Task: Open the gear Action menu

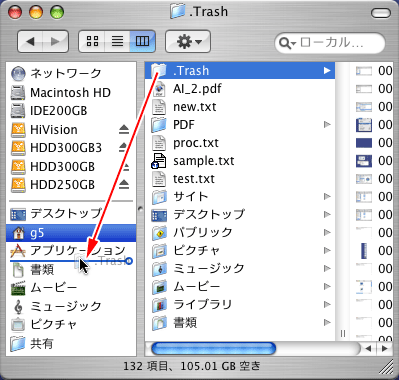Action: [x=188, y=41]
